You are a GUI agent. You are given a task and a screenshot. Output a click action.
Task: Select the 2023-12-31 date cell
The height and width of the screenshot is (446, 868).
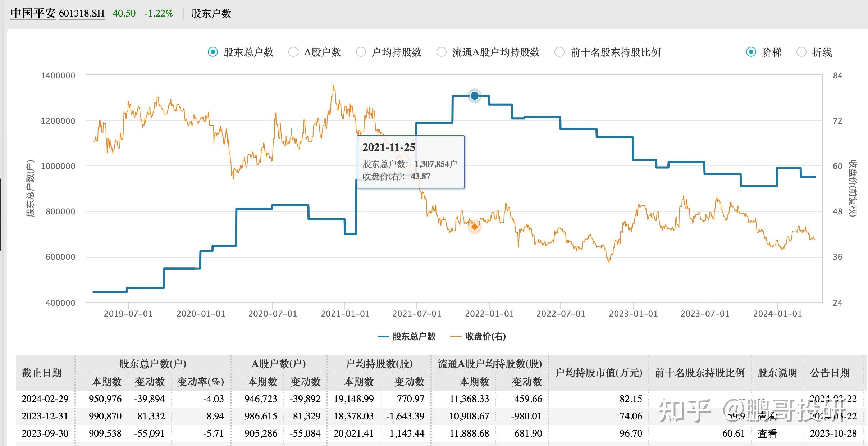pos(45,416)
